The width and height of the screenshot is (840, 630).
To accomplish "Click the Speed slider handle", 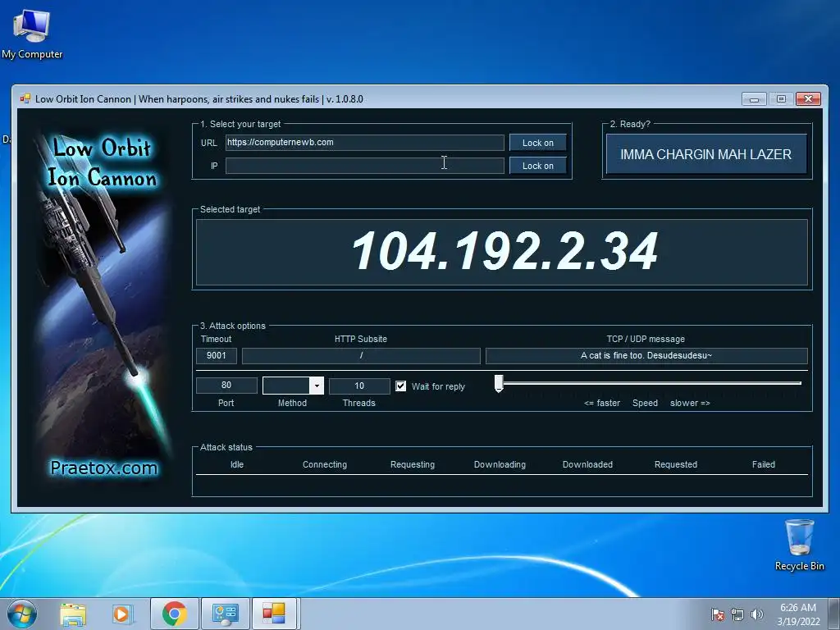I will pos(499,384).
